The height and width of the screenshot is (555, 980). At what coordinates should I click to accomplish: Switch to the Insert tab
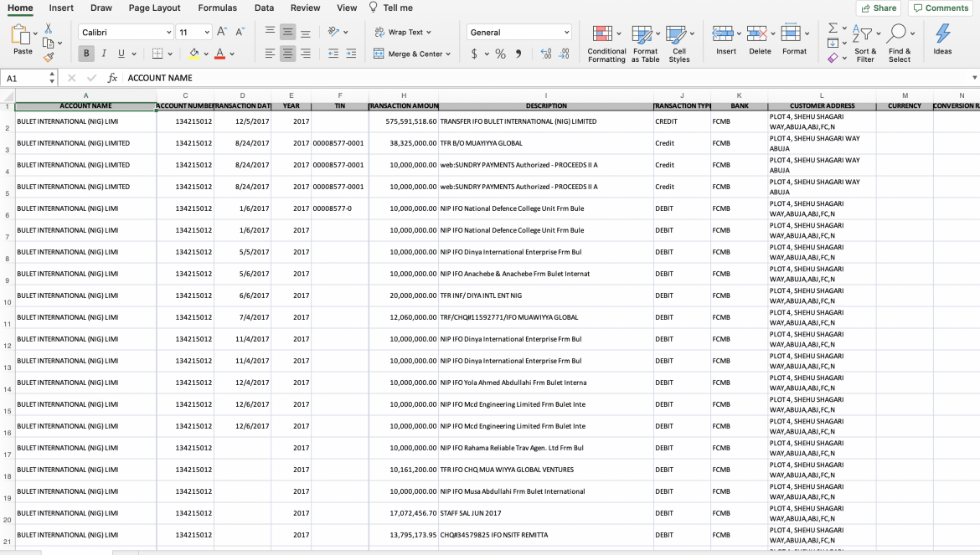(61, 8)
